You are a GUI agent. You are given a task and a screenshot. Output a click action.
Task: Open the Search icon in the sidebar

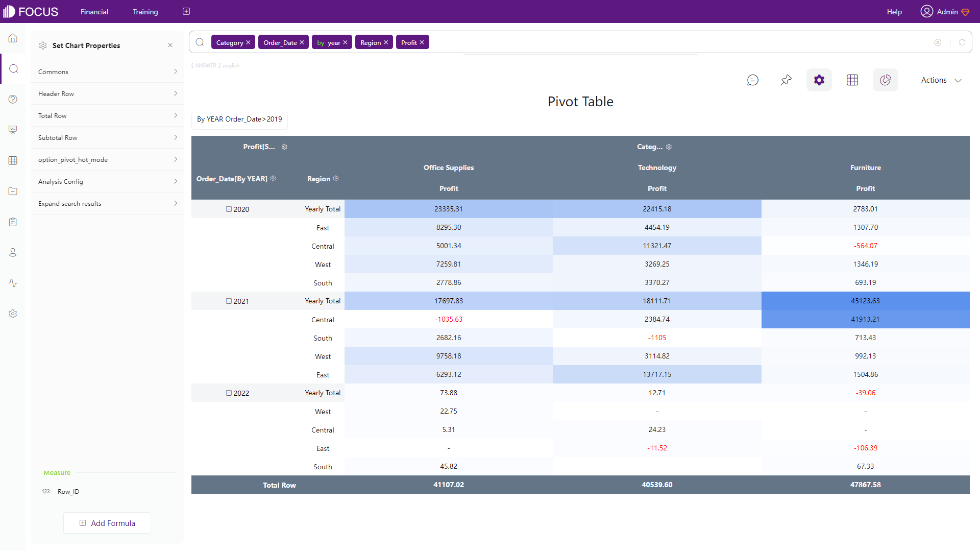point(14,69)
